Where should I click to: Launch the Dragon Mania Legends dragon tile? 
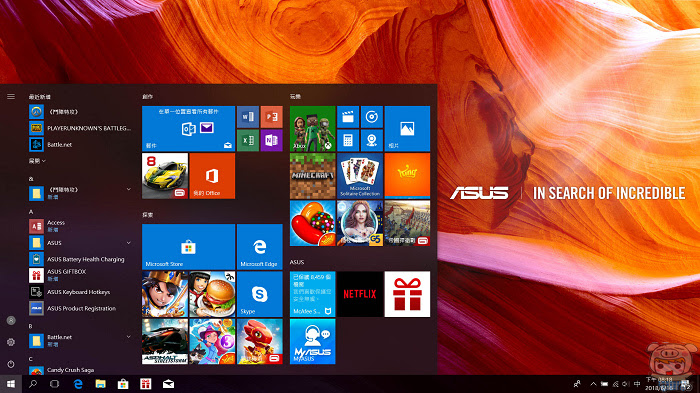tap(259, 342)
